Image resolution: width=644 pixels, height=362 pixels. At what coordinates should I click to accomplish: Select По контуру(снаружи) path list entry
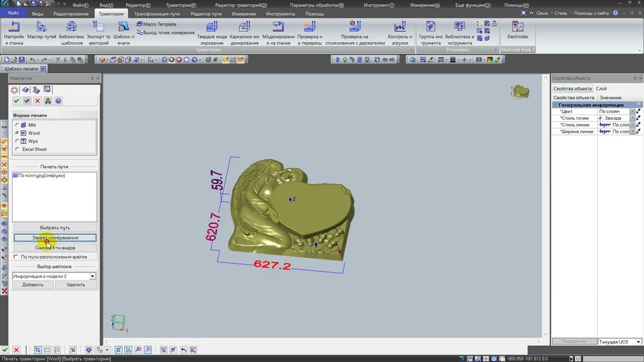(41, 175)
